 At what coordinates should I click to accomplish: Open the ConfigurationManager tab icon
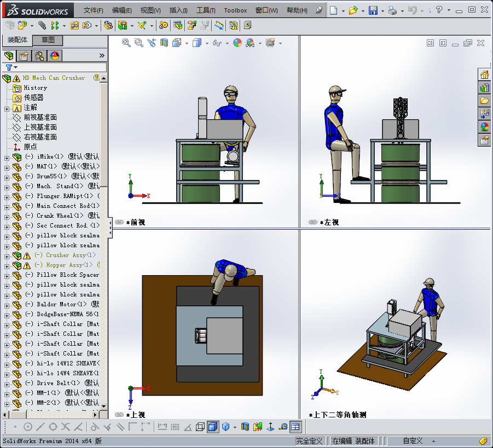[39, 56]
